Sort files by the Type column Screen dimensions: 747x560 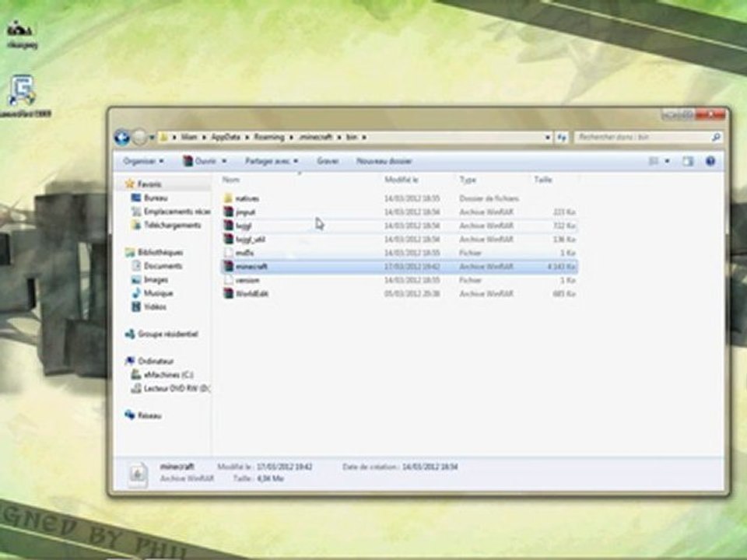coord(468,180)
